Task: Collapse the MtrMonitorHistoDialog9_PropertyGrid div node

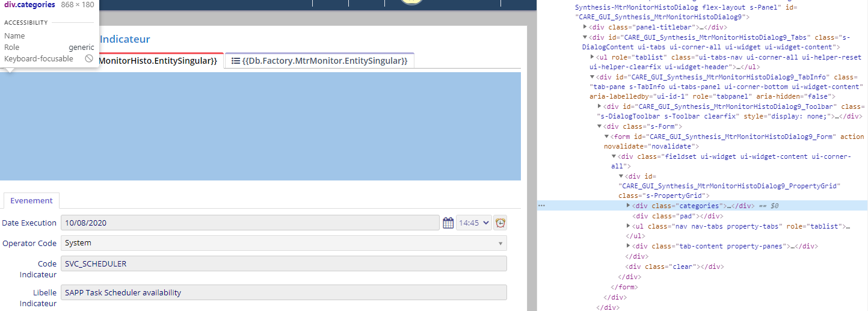Action: 621,176
